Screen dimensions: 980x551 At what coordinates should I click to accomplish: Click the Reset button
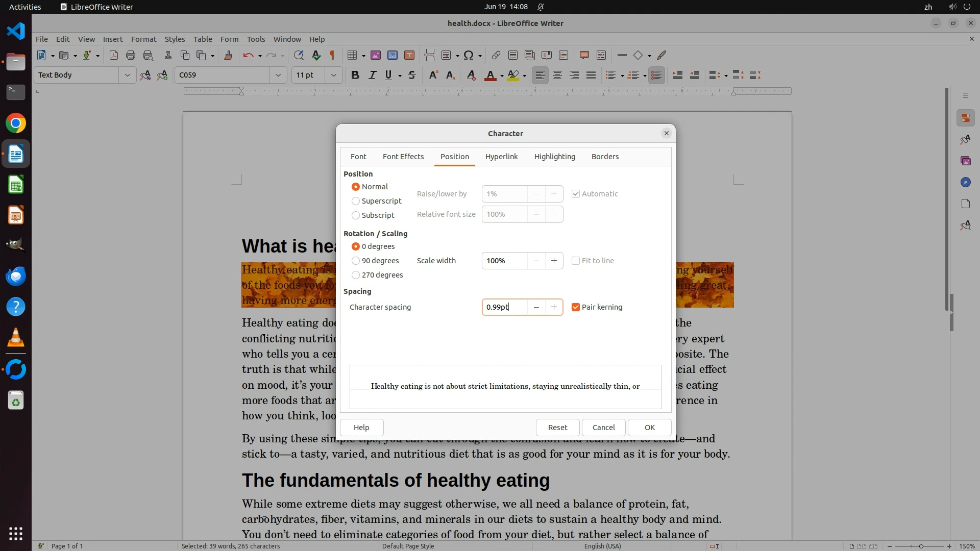point(557,428)
